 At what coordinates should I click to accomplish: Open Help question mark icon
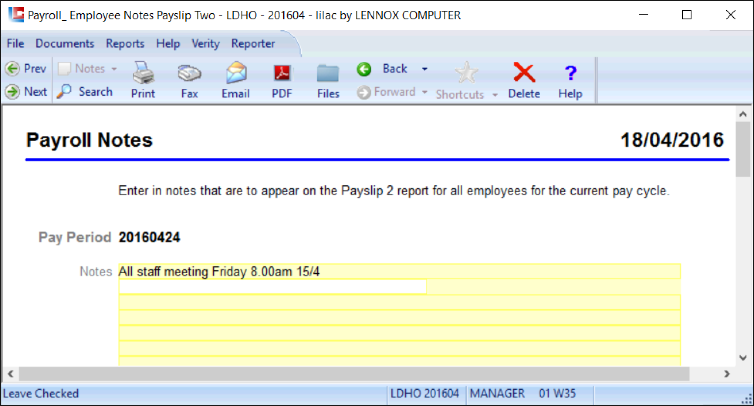570,73
